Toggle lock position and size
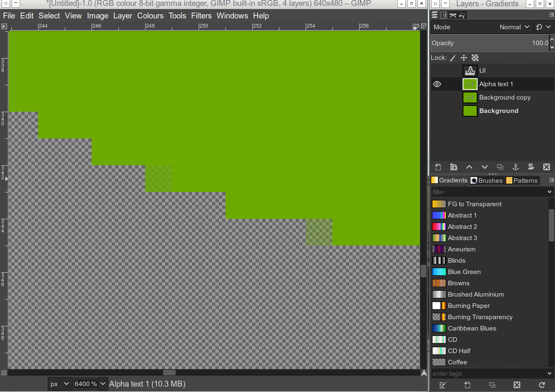 pyautogui.click(x=464, y=58)
